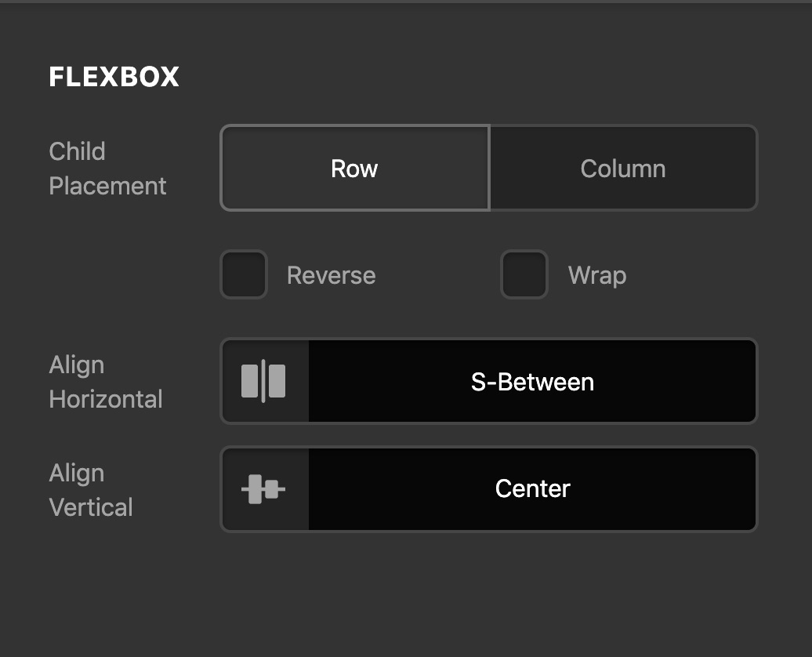Select Row child placement

click(x=355, y=168)
